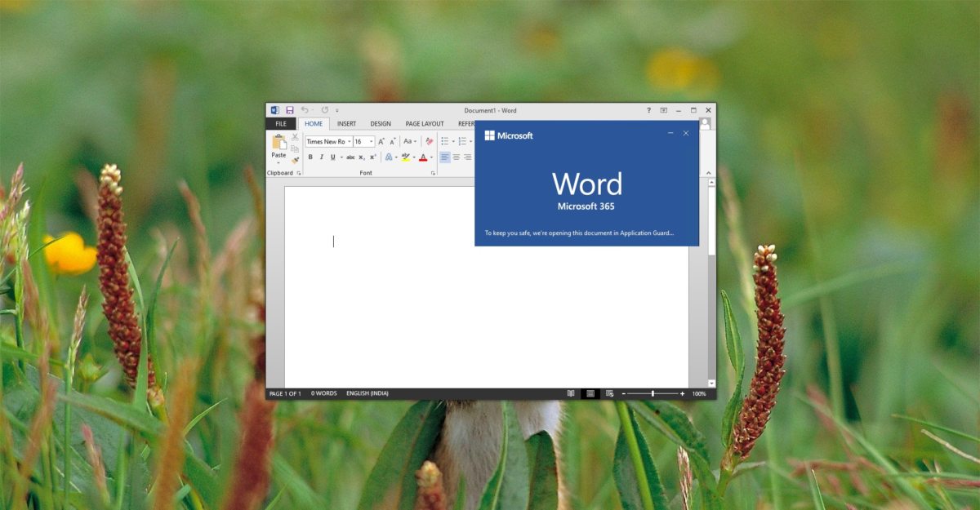Click the Numbering list icon
Viewport: 980px width, 510px height.
[462, 141]
